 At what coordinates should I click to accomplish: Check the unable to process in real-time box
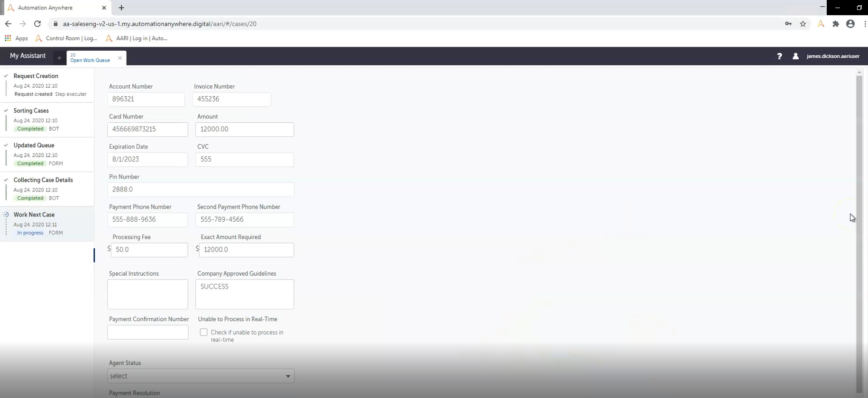[x=203, y=332]
